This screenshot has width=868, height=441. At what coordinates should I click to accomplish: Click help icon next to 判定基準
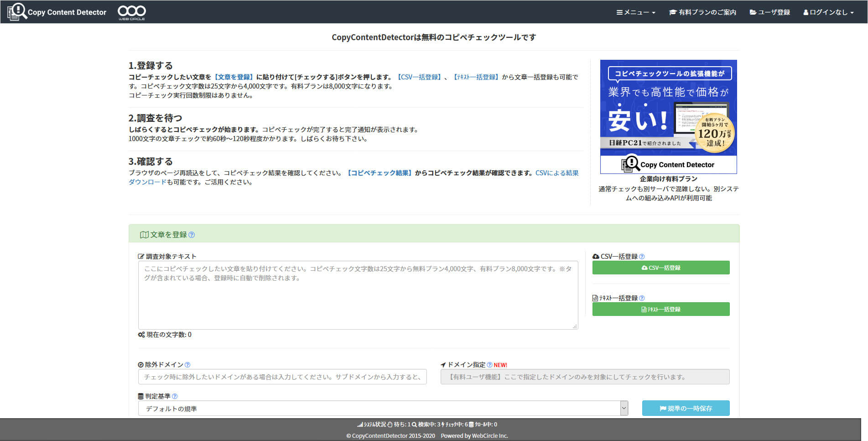pyautogui.click(x=175, y=396)
